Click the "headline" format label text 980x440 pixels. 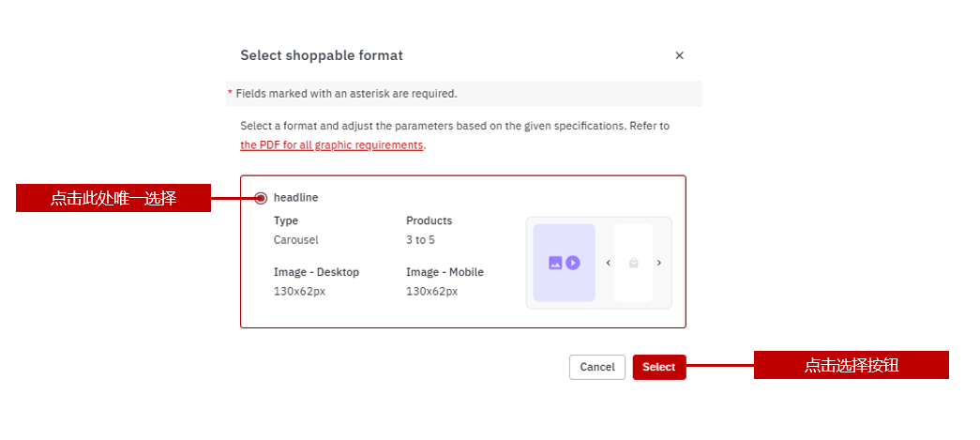coord(295,198)
